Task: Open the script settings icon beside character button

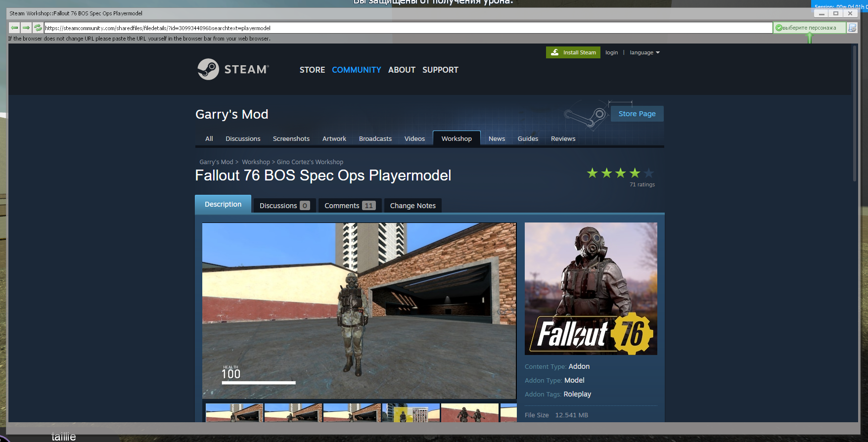Action: point(852,28)
